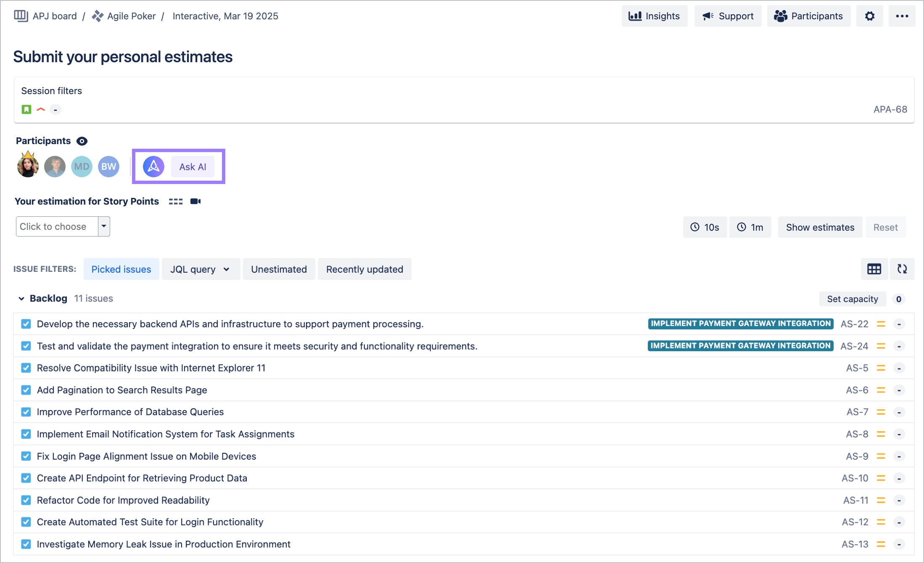Open the Insights page
The height and width of the screenshot is (563, 924).
[x=654, y=16]
